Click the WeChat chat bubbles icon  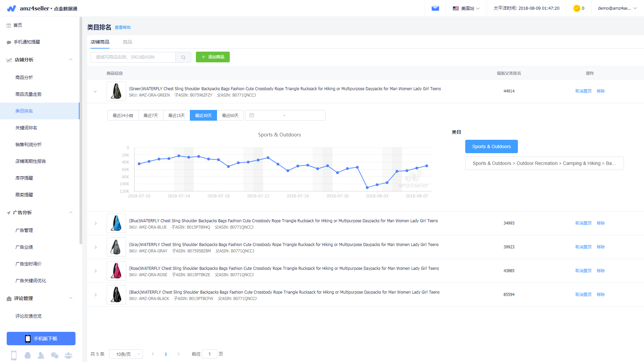[55, 355]
